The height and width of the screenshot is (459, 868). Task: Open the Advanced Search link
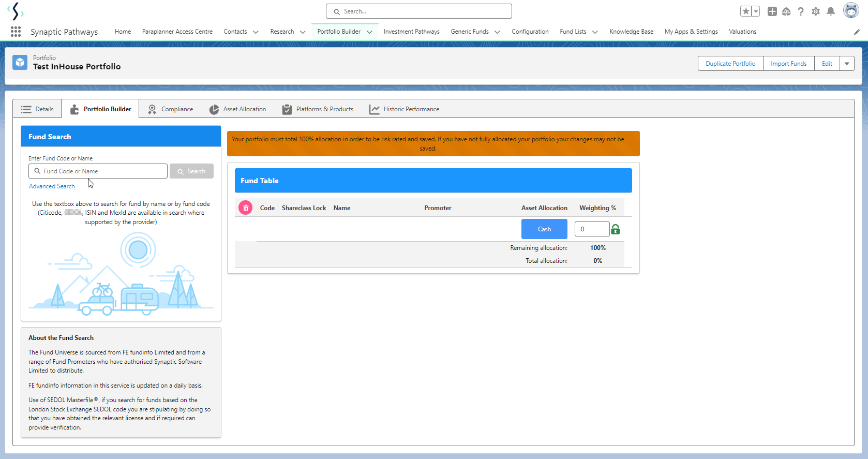[x=52, y=186]
